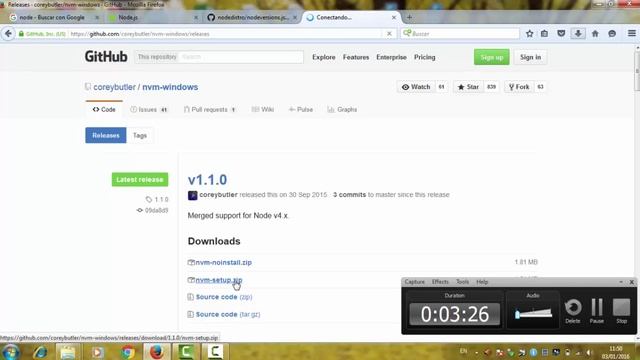Download nvm-setup.zip
The width and height of the screenshot is (640, 360).
219,280
